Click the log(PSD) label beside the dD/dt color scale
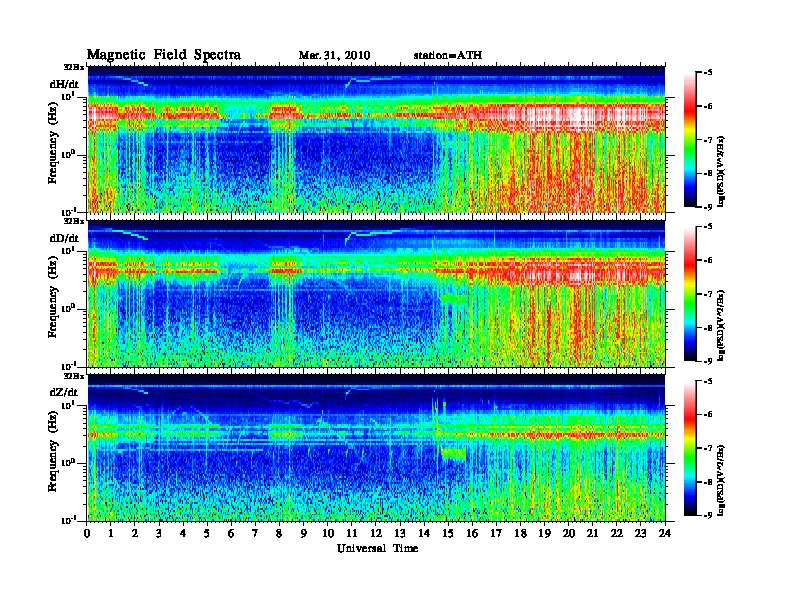 722,326
